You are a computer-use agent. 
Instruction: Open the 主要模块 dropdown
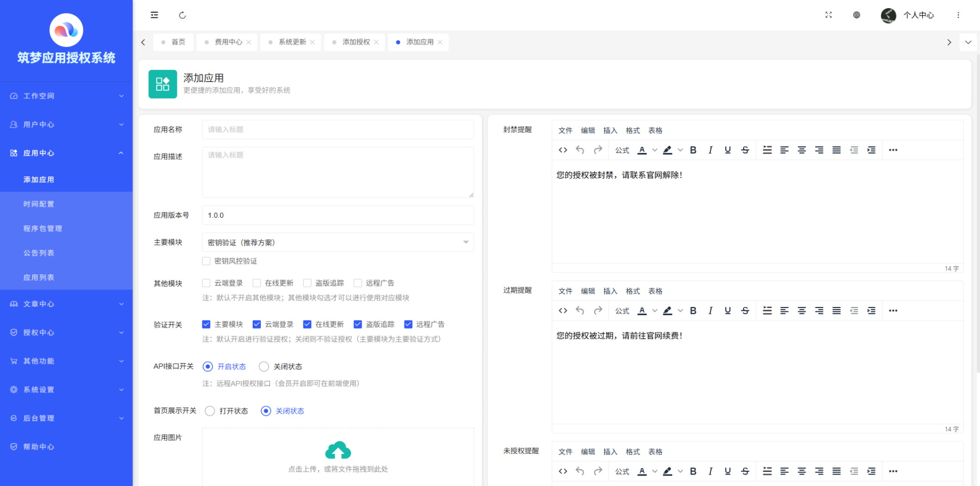point(338,243)
